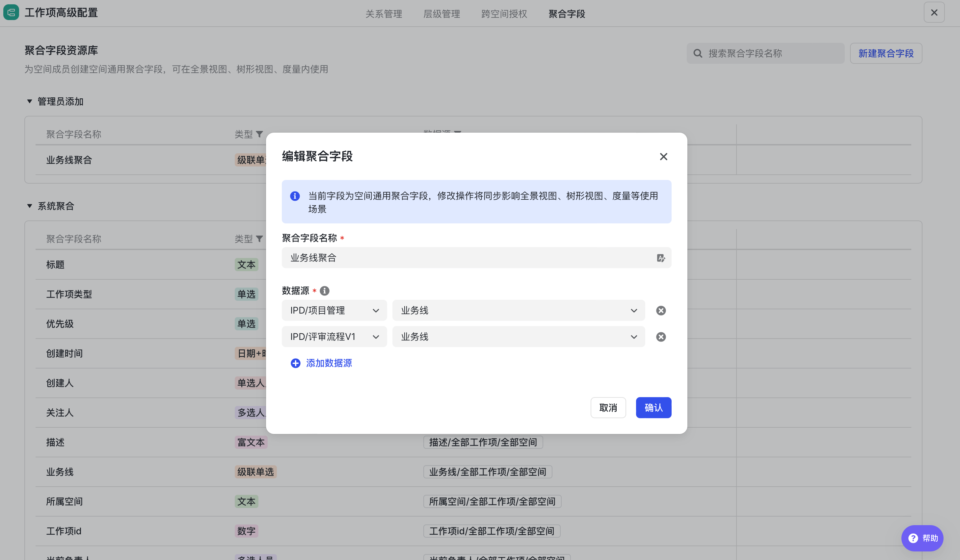Filter by 类型 in 管理员添加 table
This screenshot has height=560, width=960.
point(259,134)
